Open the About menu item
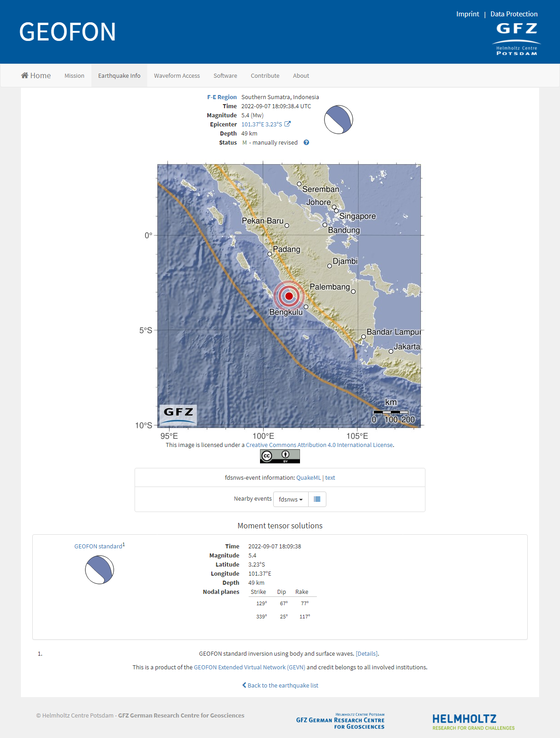Screen dimensions: 560x738 click(x=301, y=75)
